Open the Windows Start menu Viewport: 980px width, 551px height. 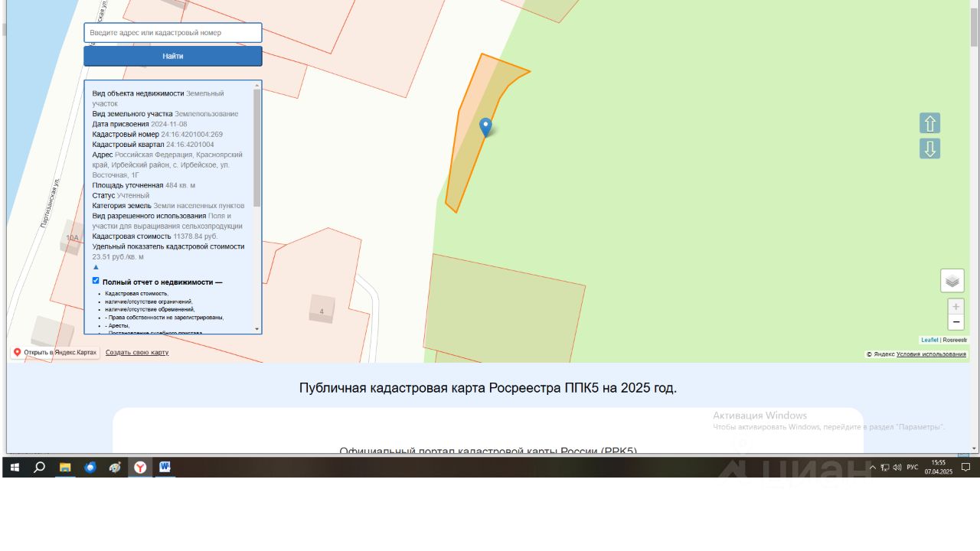click(x=15, y=467)
